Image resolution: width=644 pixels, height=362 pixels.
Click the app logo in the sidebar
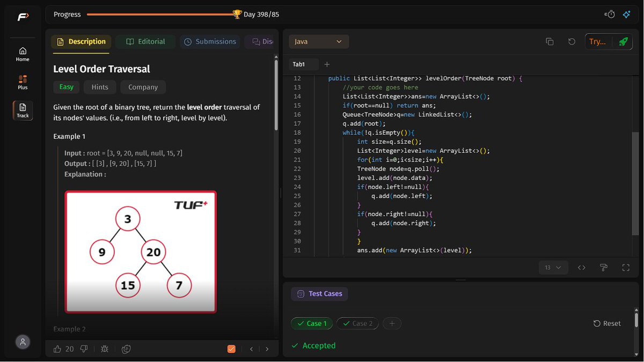23,17
